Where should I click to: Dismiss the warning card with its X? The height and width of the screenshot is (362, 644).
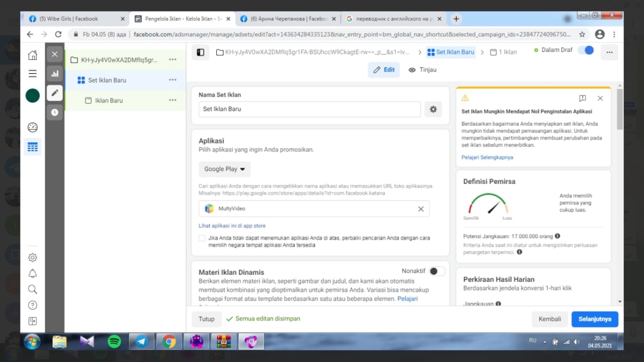[x=600, y=98]
